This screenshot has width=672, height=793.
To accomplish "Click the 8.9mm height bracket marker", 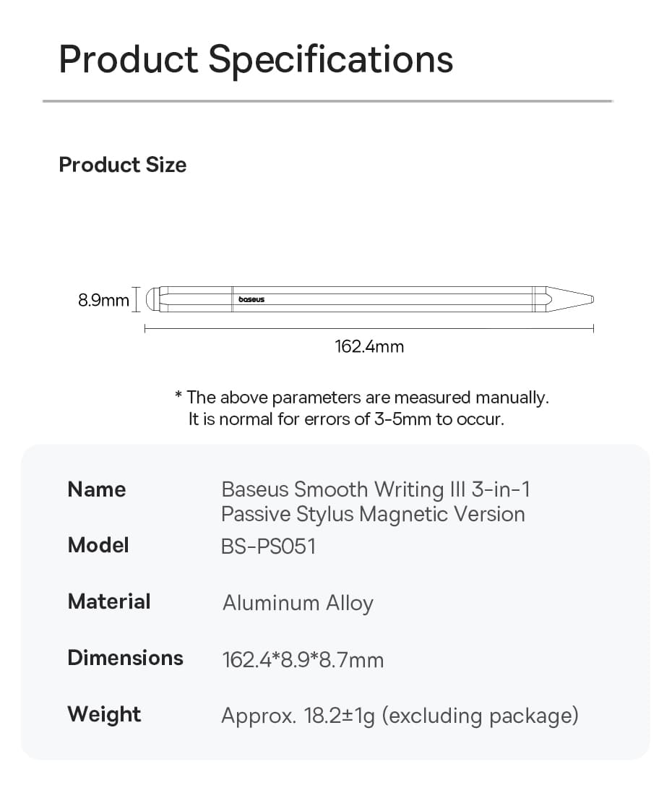I will [136, 299].
